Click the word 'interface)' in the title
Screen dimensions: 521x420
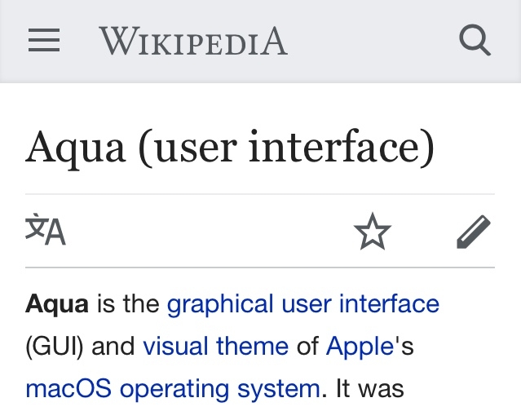(342, 147)
